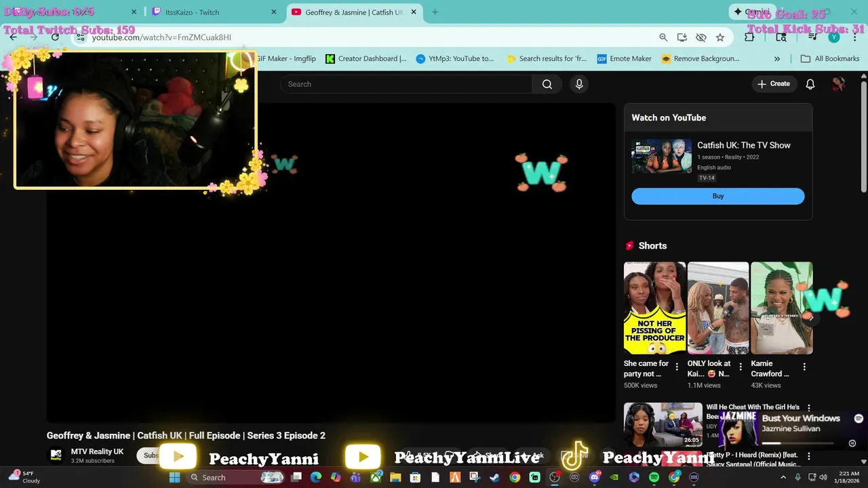
Task: Open the Catfish UK TV show thumbnail
Action: [661, 157]
